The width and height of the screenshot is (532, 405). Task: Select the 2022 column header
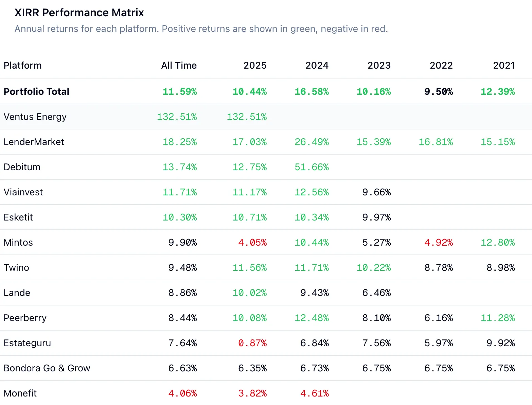[441, 65]
